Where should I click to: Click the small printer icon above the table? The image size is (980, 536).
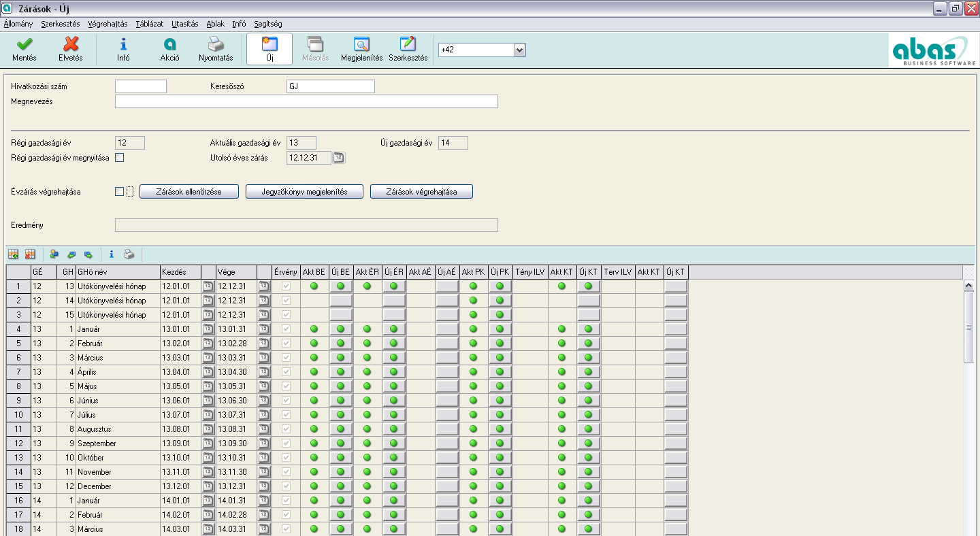coord(129,254)
